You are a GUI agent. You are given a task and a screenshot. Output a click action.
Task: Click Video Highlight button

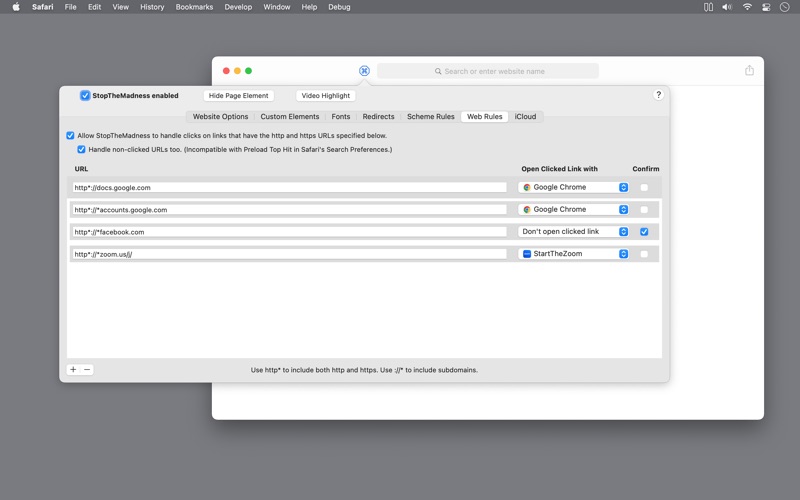(326, 95)
